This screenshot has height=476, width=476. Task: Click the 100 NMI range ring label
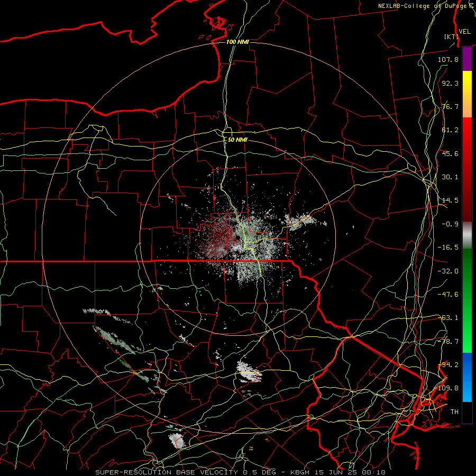237,42
